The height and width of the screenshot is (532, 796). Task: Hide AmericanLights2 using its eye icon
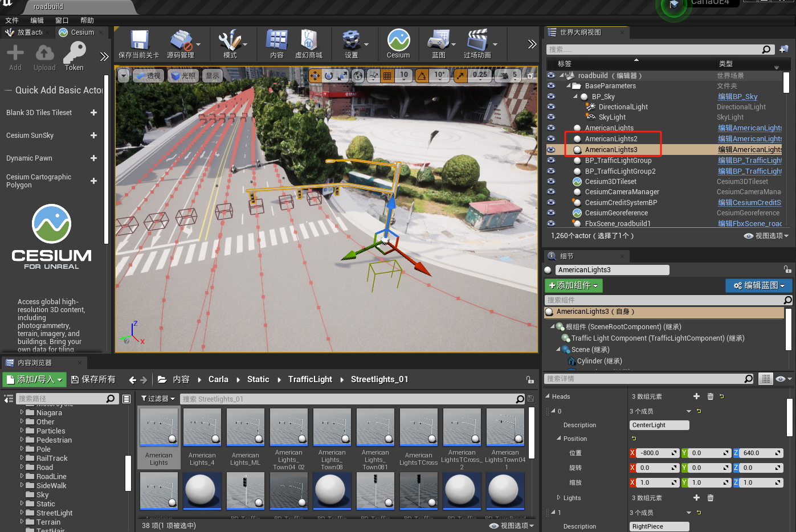[x=551, y=138]
